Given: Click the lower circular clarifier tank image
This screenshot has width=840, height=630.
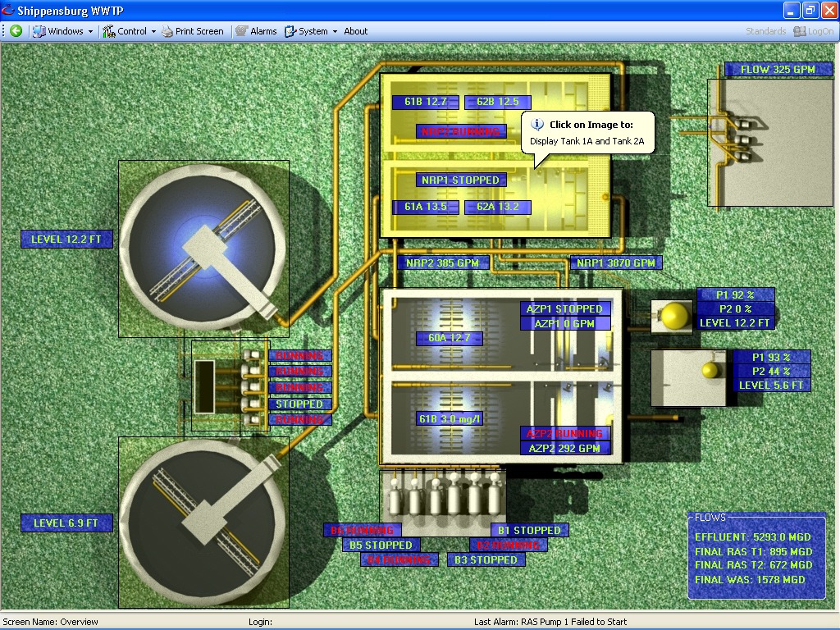Looking at the screenshot, I should 203,522.
